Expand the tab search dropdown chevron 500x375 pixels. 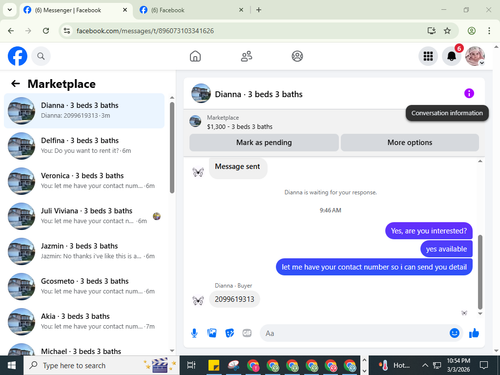10,10
